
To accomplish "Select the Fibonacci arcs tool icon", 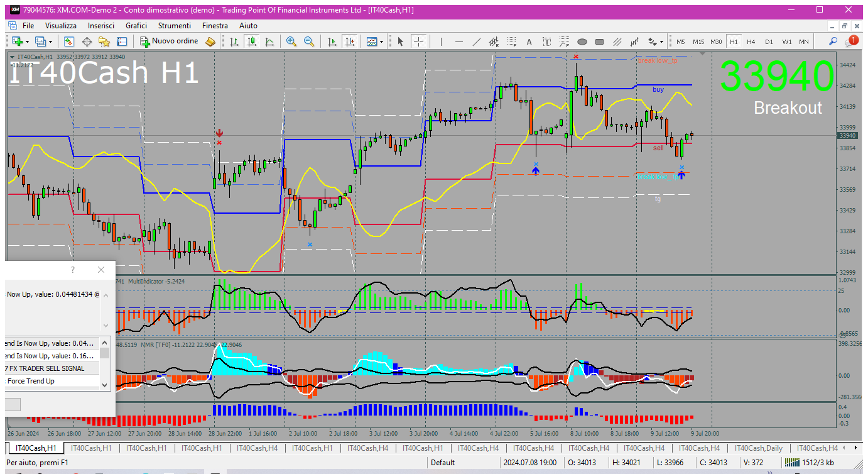I will coord(564,41).
